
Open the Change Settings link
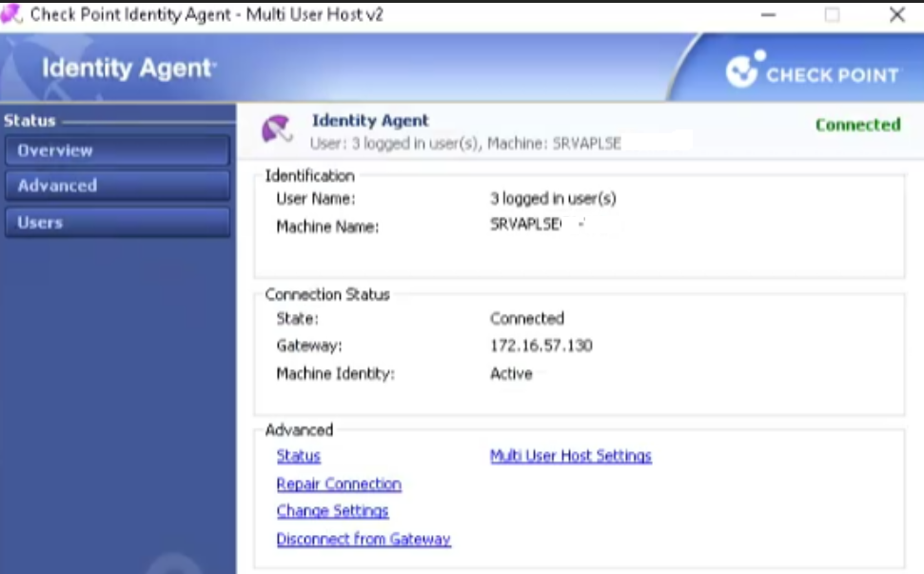(332, 511)
